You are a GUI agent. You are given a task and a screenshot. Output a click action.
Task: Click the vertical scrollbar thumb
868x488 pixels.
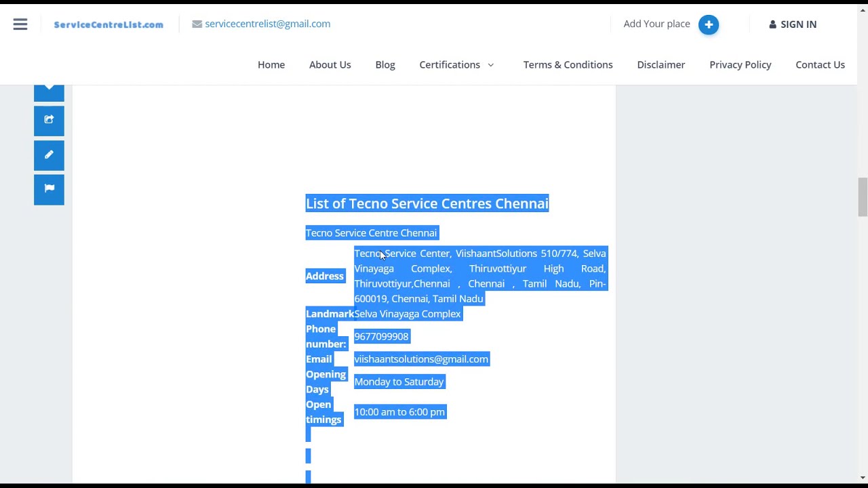click(863, 197)
